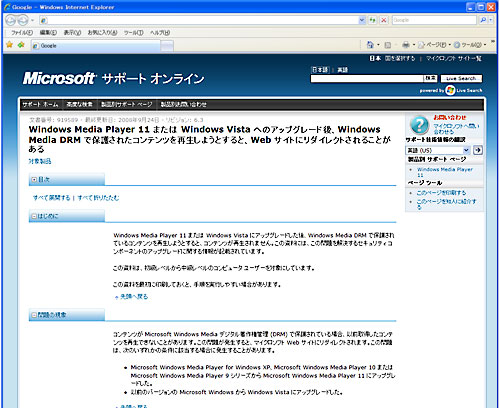This screenshot has width=500, height=408.
Task: Click the Home toolbar icon
Action: coord(370,45)
